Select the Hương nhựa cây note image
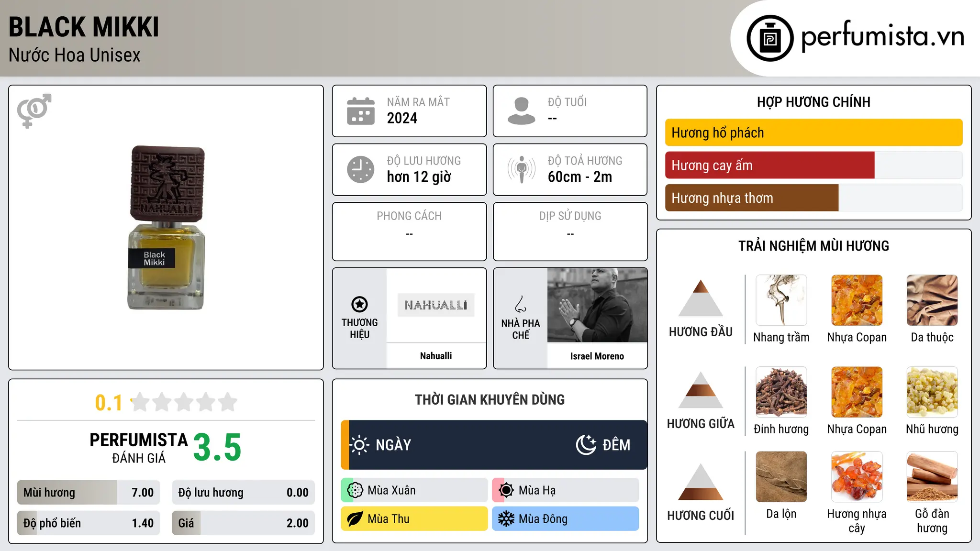Viewport: 980px width, 551px height. 857,477
